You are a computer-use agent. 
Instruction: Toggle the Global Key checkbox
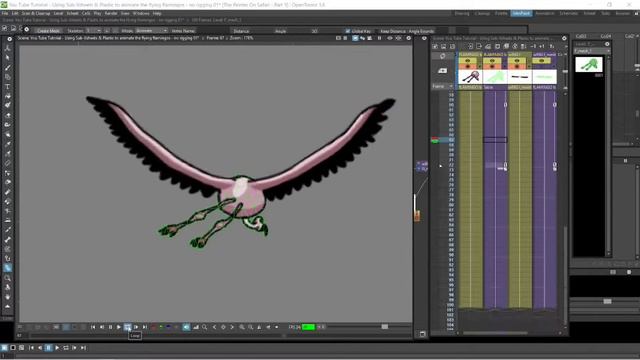pyautogui.click(x=348, y=31)
